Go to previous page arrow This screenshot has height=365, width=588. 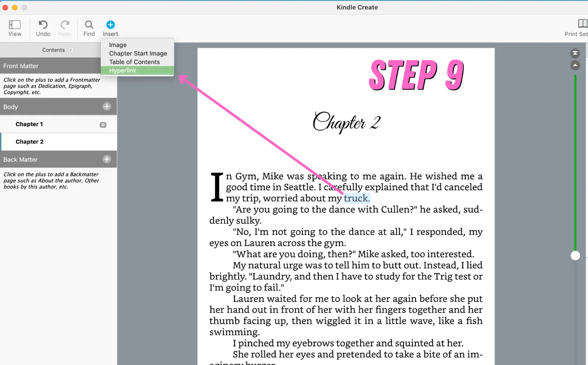click(x=575, y=65)
